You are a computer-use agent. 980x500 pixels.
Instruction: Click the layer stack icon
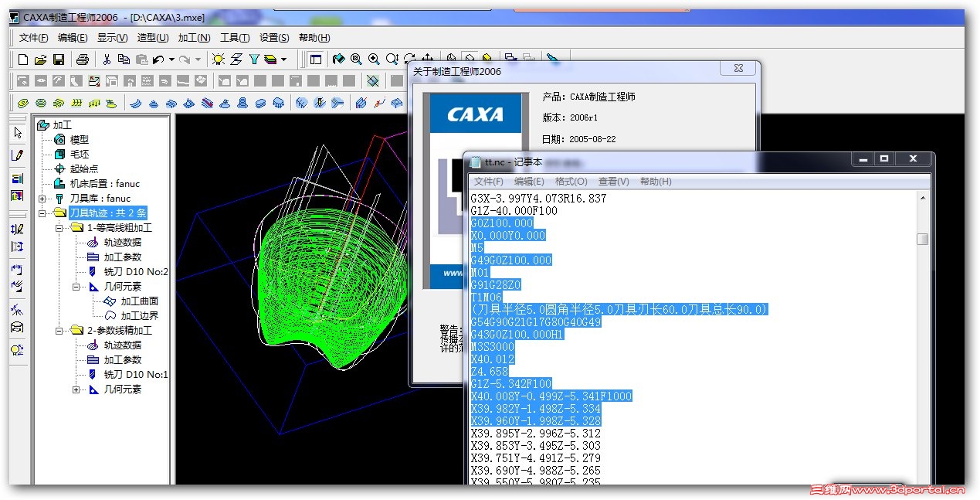click(x=270, y=60)
